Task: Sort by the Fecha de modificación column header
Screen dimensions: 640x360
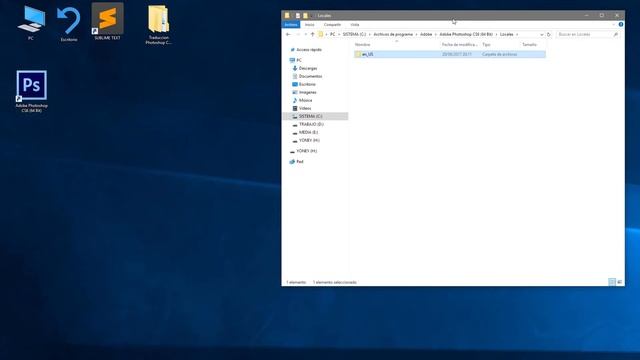Action: [460, 44]
